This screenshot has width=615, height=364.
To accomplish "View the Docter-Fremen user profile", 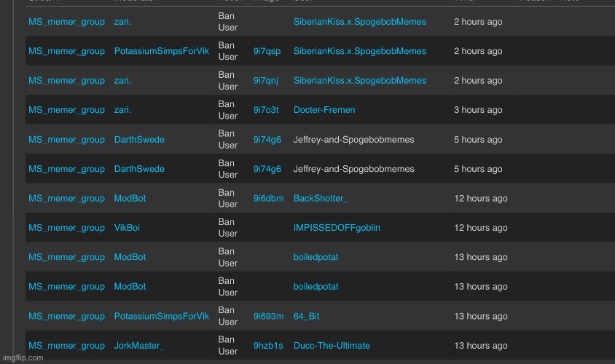I will click(x=324, y=110).
